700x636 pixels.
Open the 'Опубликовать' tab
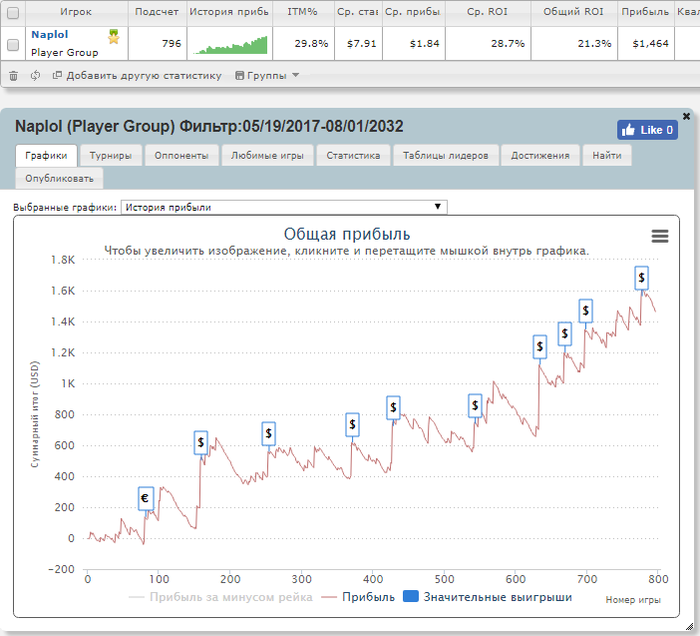tap(59, 179)
